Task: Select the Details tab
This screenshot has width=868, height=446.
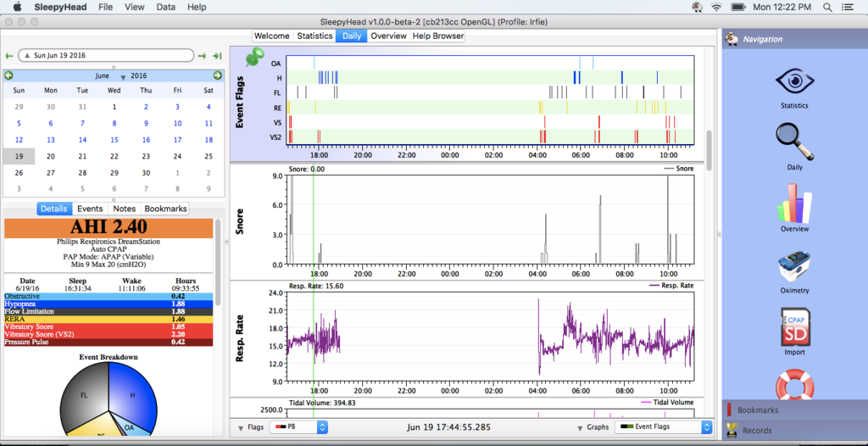Action: click(x=54, y=209)
